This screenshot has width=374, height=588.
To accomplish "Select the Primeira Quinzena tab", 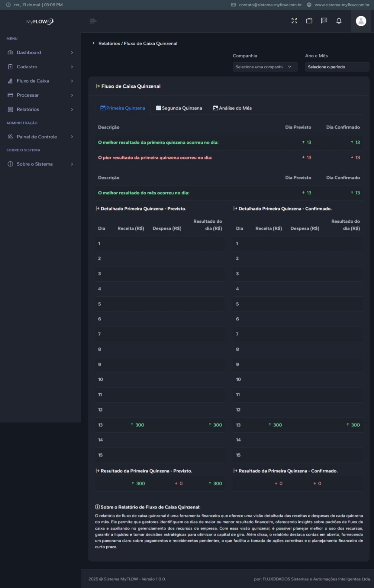I will pos(123,108).
